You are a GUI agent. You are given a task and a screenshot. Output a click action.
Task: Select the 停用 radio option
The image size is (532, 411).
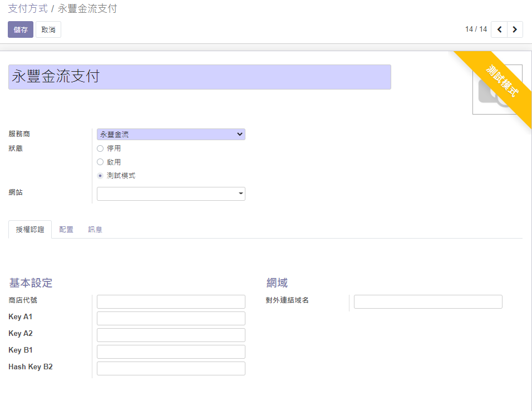(x=100, y=148)
